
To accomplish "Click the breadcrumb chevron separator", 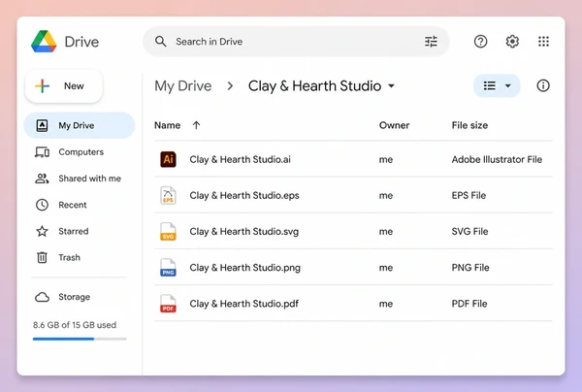I will (230, 86).
